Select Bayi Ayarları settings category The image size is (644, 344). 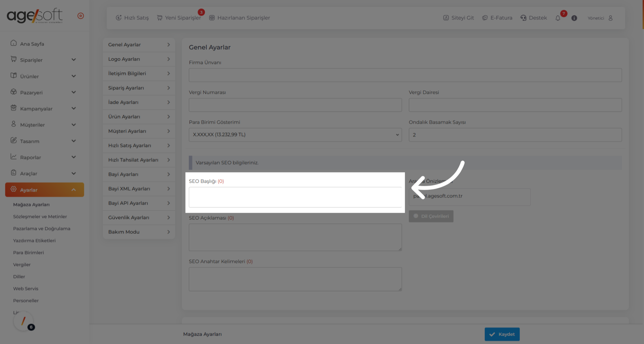(139, 174)
